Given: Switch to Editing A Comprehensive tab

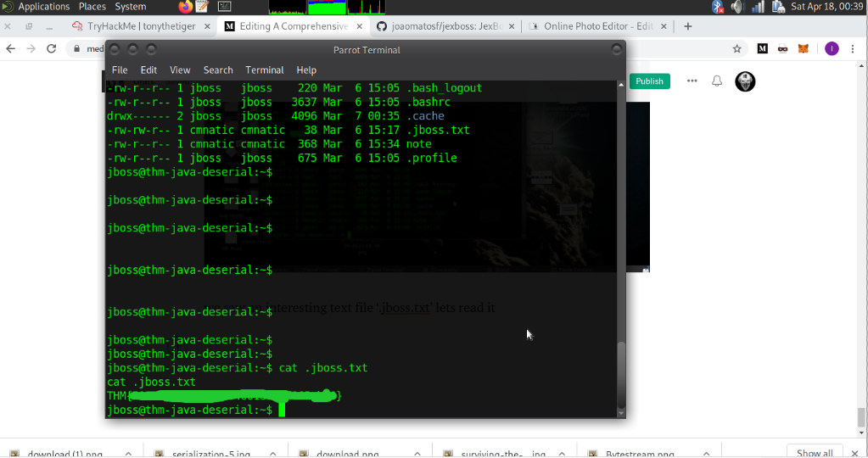Looking at the screenshot, I should (x=294, y=26).
